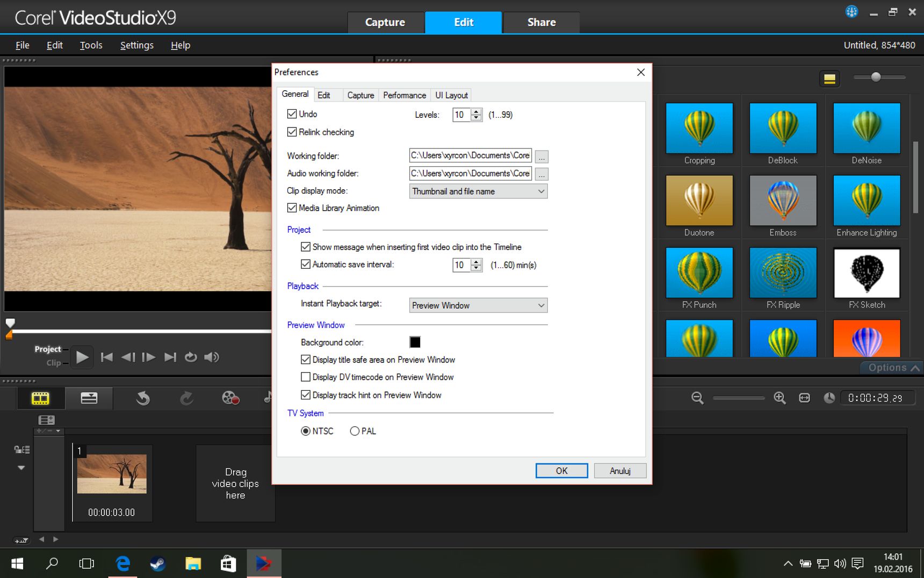Zoom out the timeline

(697, 398)
